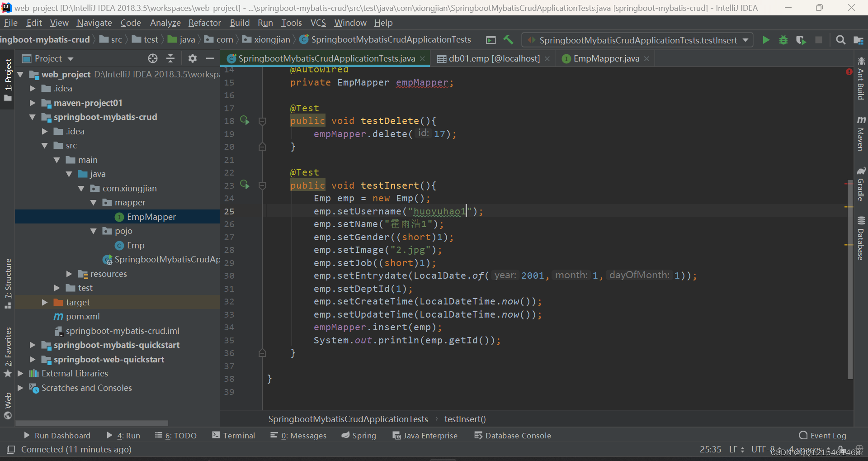
Task: Run testInsert via gutter icon on line 23
Action: point(245,185)
